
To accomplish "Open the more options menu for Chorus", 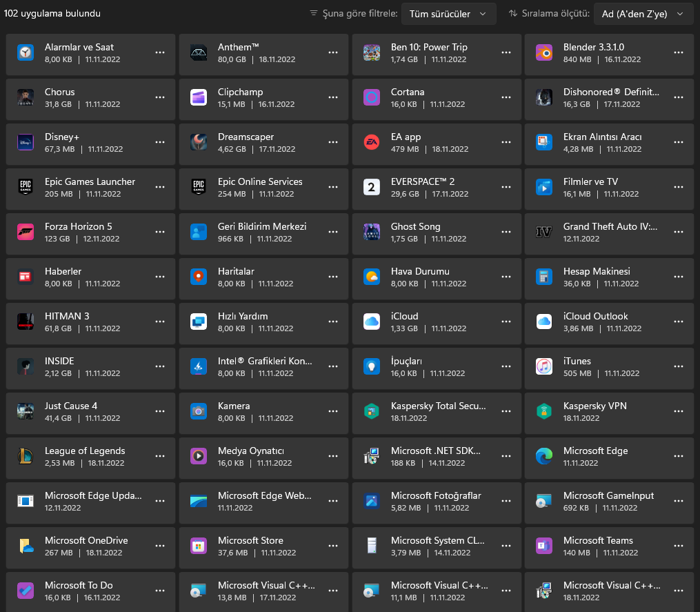I will [160, 97].
